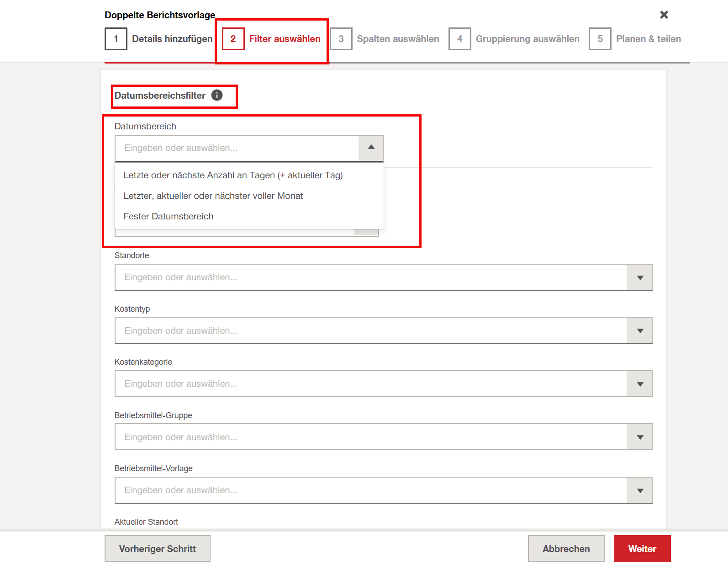Select step 2 Filter auswählen

[x=271, y=39]
